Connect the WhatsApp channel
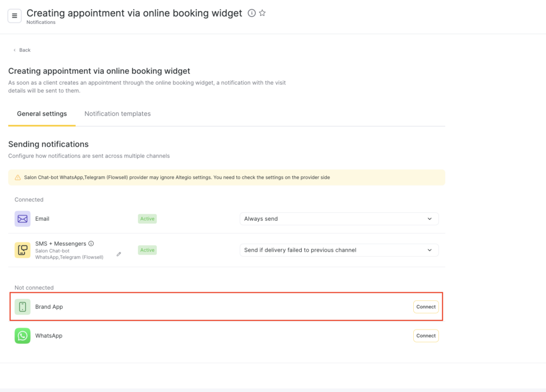 (x=425, y=336)
